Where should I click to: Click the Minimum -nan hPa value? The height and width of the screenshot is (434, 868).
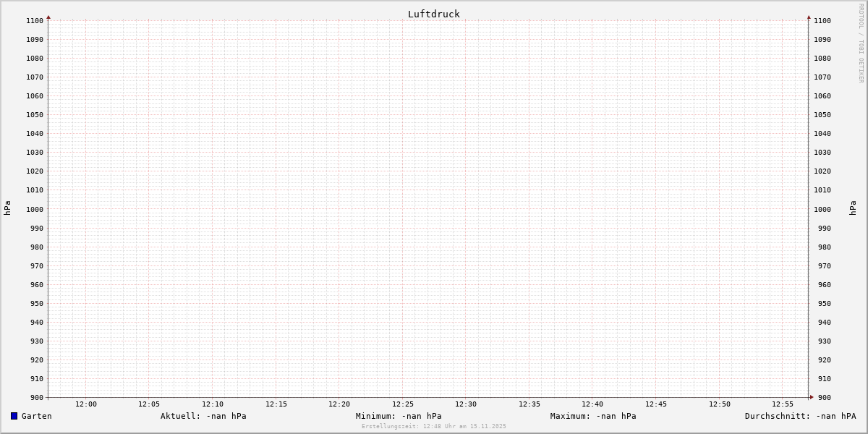point(399,416)
